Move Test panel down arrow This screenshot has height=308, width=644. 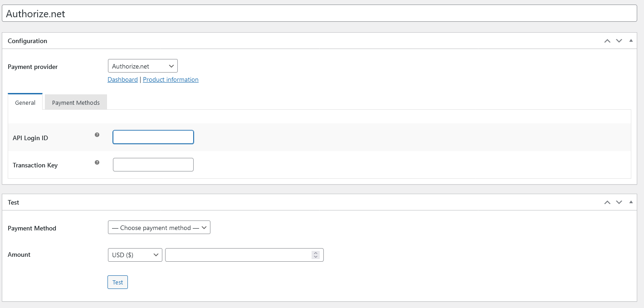coord(619,202)
